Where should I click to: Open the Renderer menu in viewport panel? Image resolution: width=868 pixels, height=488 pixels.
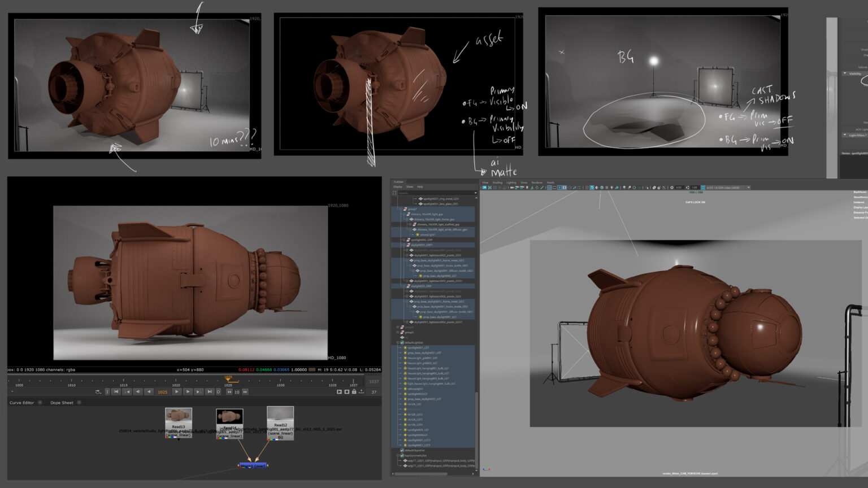[537, 182]
